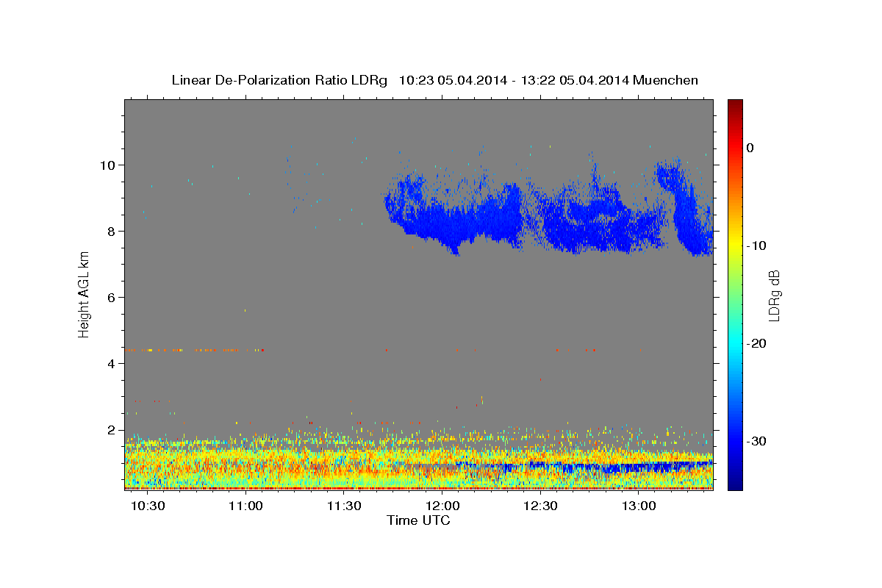The height and width of the screenshot is (588, 882).
Task: Click colorbar value -20
Action: 757,343
